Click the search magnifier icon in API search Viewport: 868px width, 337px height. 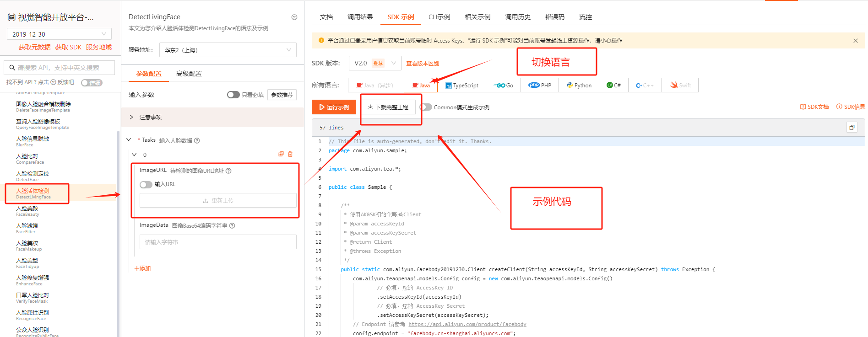[12, 68]
